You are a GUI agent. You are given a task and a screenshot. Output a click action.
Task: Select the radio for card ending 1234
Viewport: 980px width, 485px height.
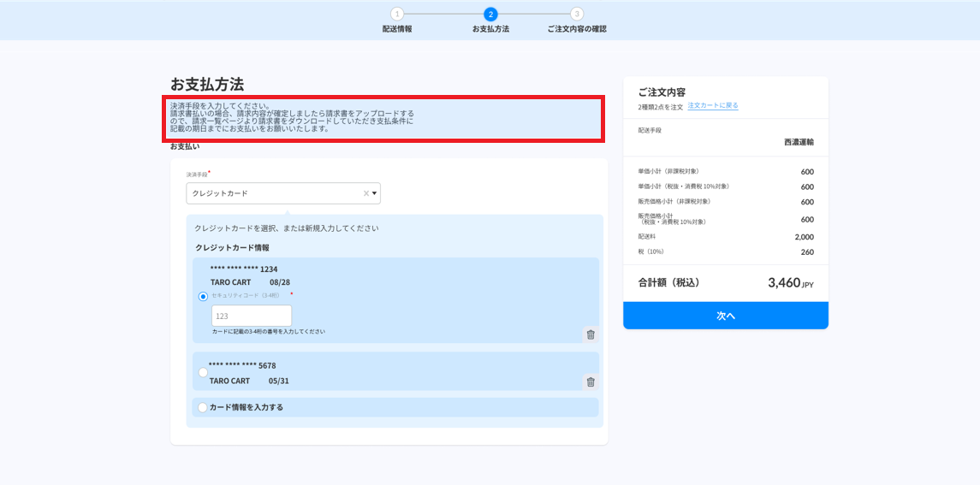[204, 297]
